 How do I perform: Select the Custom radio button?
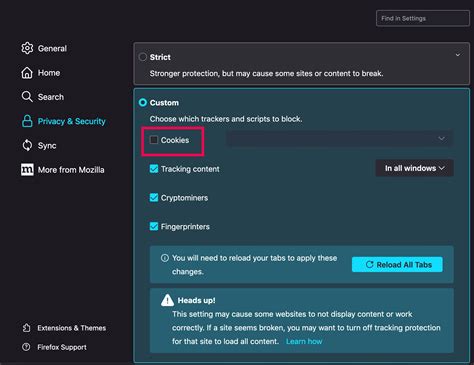click(143, 102)
